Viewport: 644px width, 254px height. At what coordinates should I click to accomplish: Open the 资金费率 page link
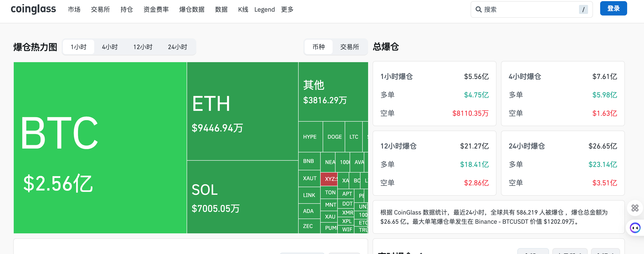(x=156, y=9)
